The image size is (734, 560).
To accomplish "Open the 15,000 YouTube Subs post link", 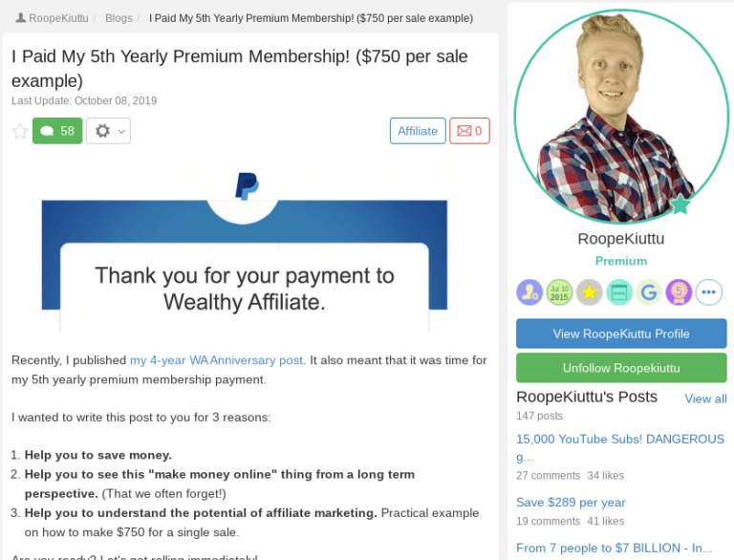I will 619,447.
